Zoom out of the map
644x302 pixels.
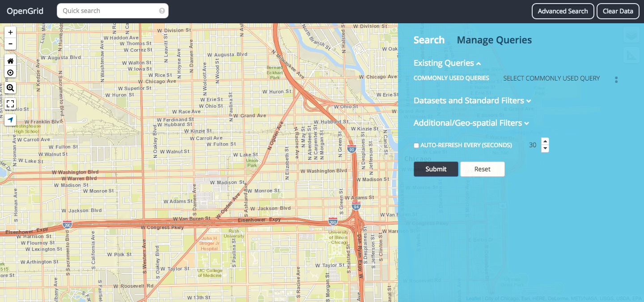[10, 44]
